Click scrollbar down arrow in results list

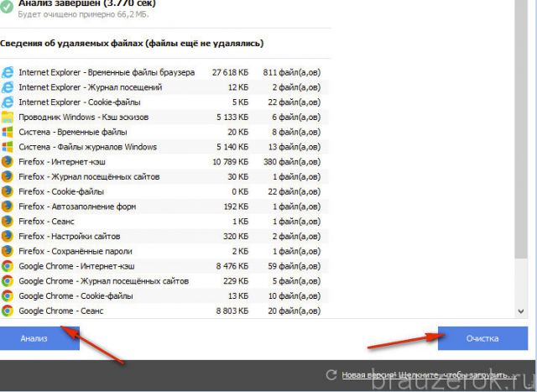point(521,311)
